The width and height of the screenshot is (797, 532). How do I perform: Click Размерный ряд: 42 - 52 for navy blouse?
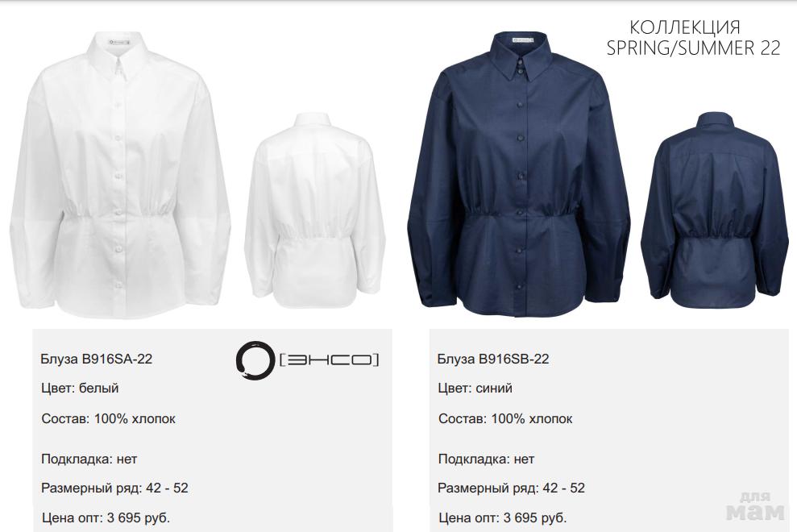pos(512,488)
